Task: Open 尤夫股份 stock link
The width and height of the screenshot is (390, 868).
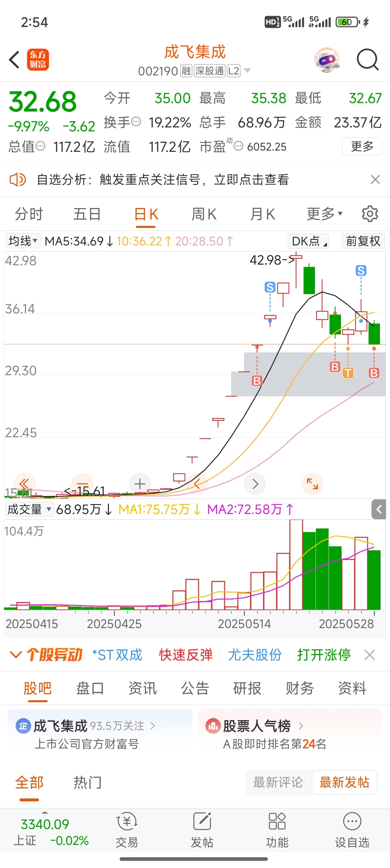Action: (255, 655)
